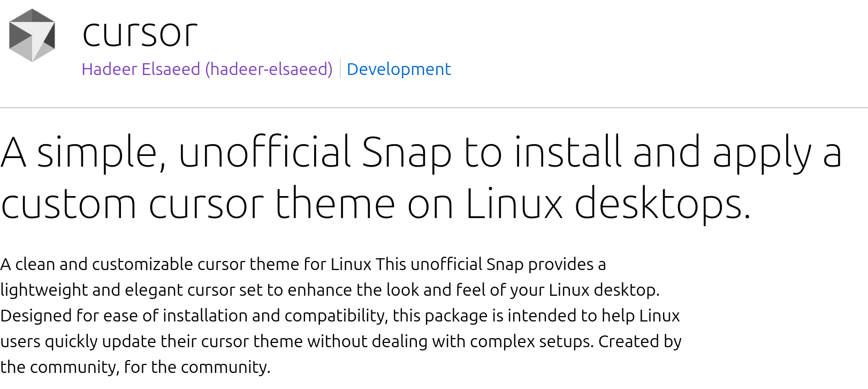Click the line beginning 'Designed for ease of installation'
Image resolution: width=868 pixels, height=389 pixels.
(x=340, y=316)
